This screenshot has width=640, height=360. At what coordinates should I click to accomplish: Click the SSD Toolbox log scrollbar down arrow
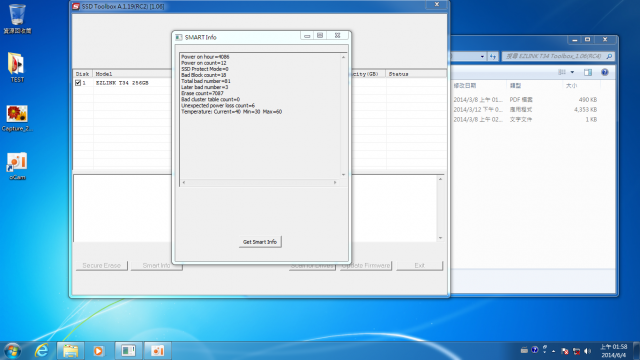(x=440, y=238)
